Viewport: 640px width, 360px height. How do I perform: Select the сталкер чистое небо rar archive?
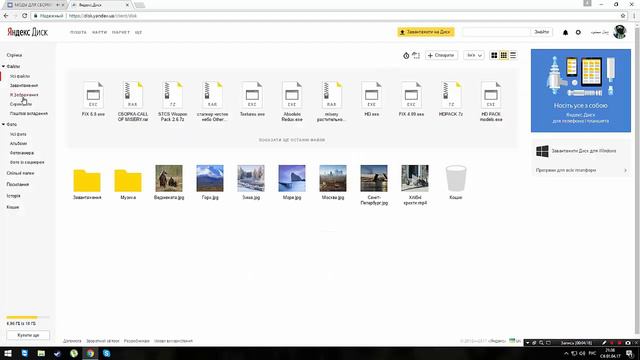212,95
